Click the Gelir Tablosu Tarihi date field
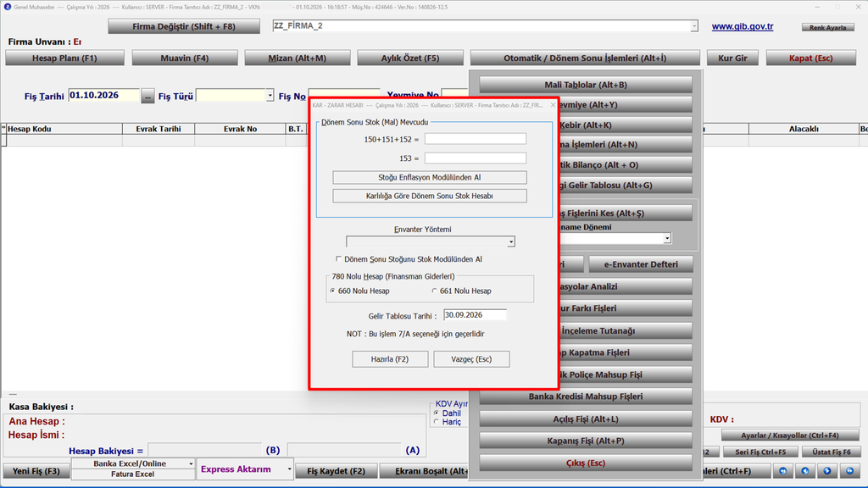Screen dimensions: 868x488 point(475,315)
